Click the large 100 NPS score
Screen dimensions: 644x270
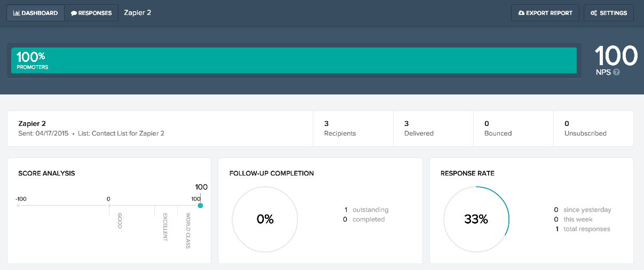click(x=616, y=55)
